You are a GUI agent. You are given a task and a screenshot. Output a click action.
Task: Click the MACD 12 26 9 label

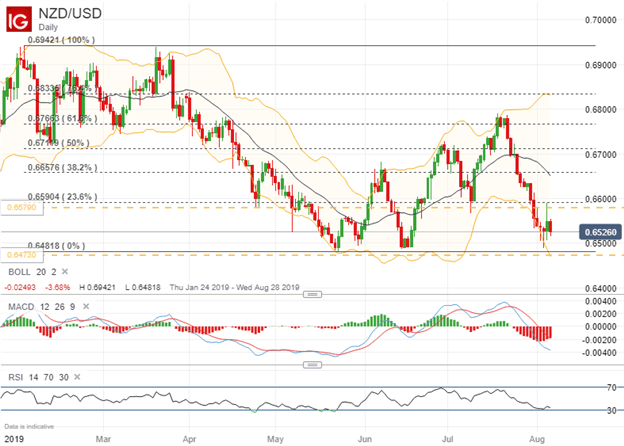pyautogui.click(x=42, y=307)
